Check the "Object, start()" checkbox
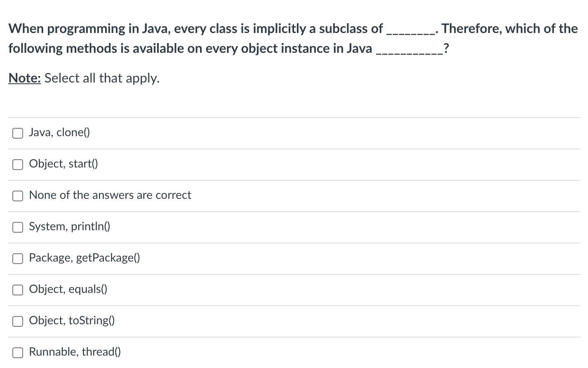 pyautogui.click(x=17, y=164)
